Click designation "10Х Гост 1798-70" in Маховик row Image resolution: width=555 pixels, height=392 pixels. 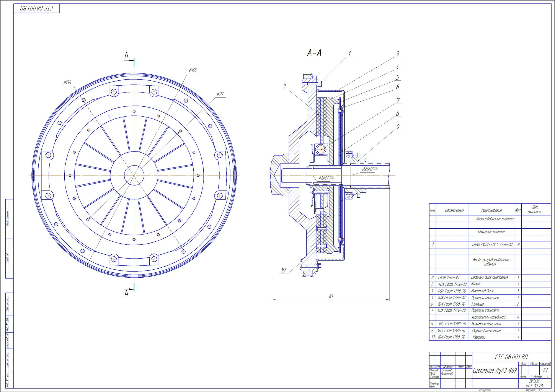click(452, 337)
